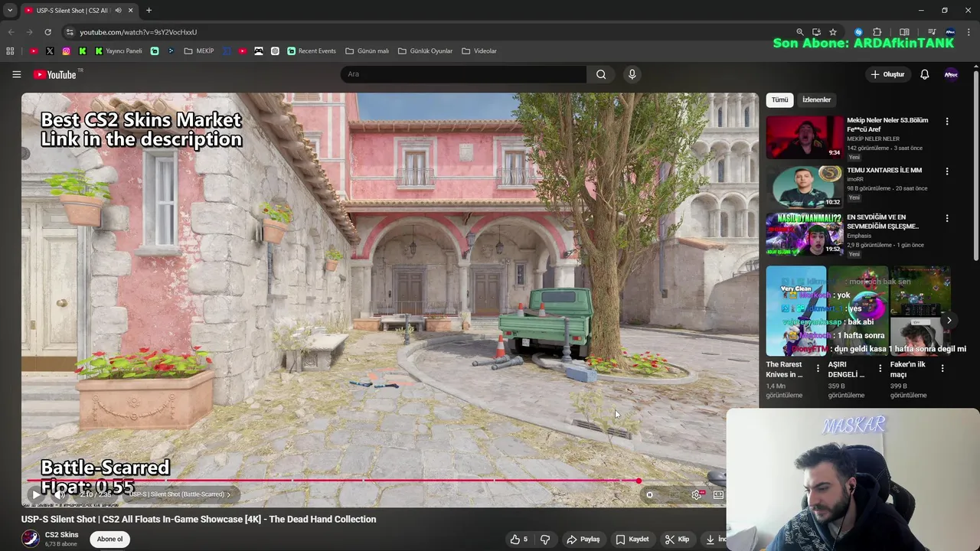Install app icon in address bar
The width and height of the screenshot is (980, 551).
point(816,32)
